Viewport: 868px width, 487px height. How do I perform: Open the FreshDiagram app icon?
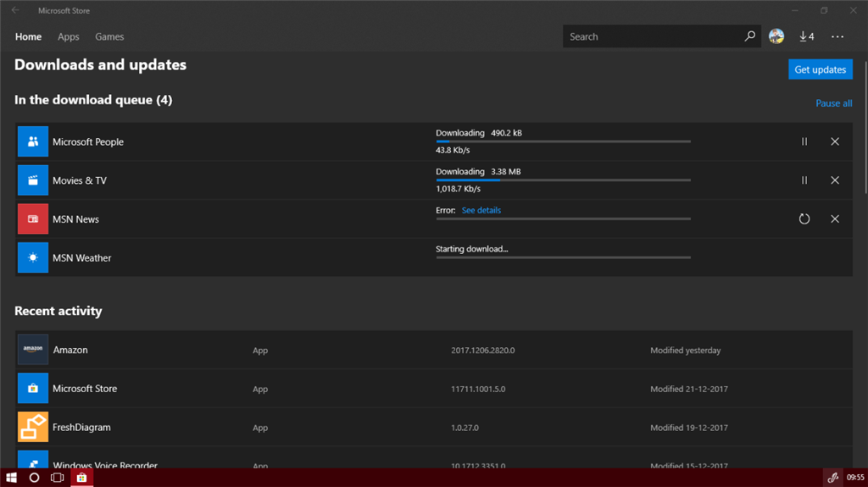(x=33, y=427)
